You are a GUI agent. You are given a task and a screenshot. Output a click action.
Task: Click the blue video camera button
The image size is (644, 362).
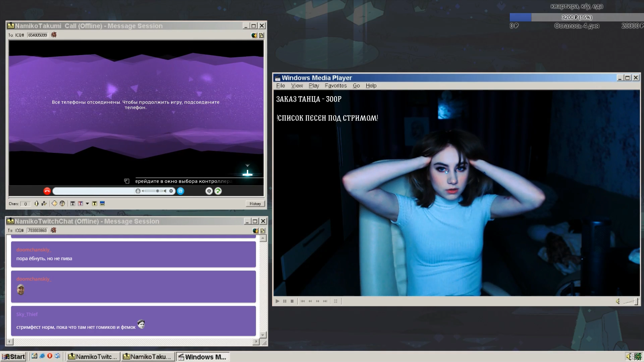[180, 191]
